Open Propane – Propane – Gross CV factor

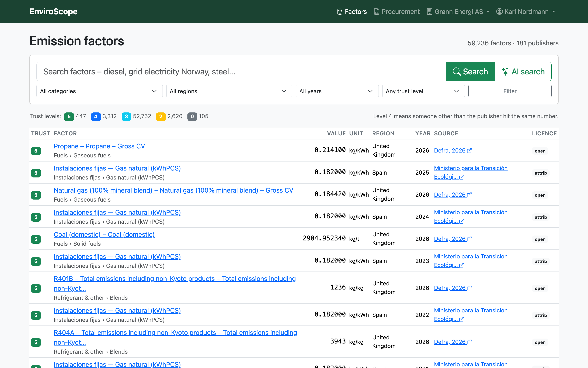click(x=99, y=146)
